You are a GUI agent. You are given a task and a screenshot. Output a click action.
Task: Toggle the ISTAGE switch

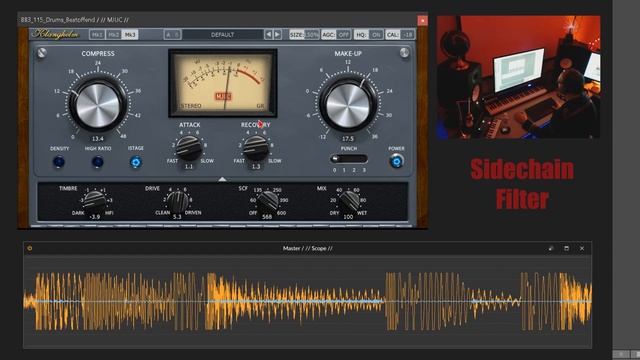pos(136,162)
